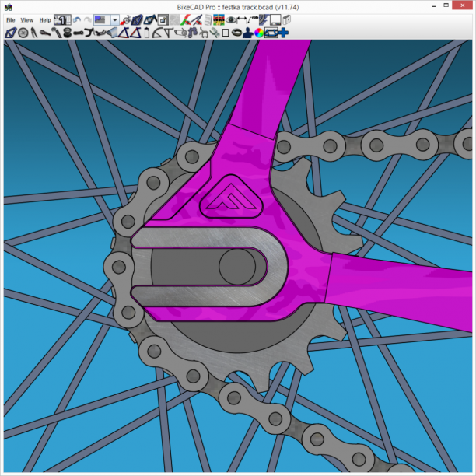
Task: Open the Help menu
Action: (x=45, y=20)
